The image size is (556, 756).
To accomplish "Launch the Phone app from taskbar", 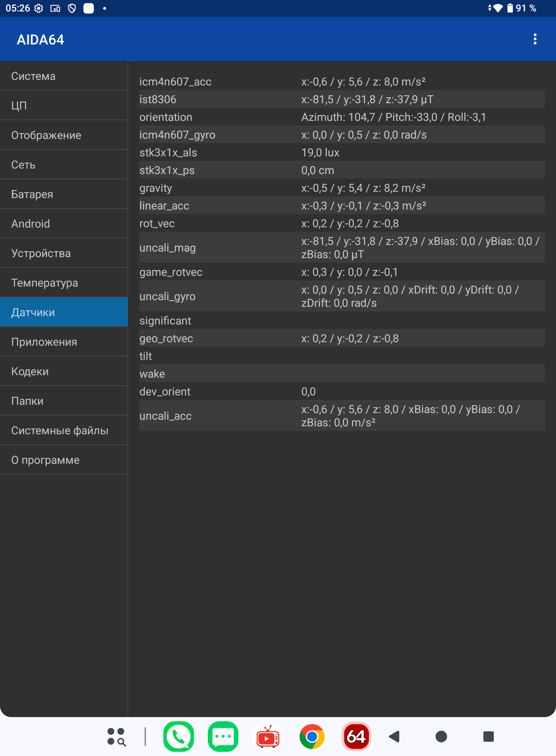I will [179, 736].
